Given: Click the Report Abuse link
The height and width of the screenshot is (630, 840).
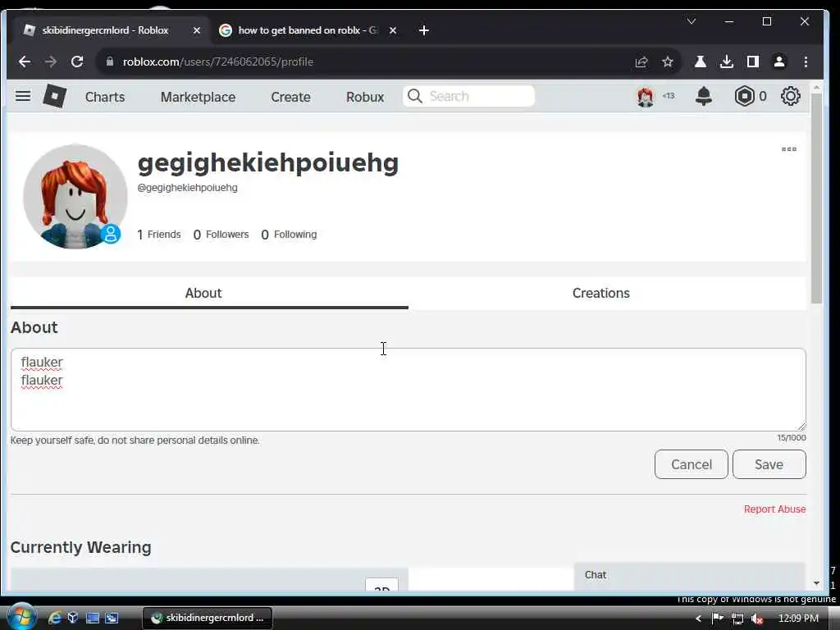Looking at the screenshot, I should click(774, 509).
